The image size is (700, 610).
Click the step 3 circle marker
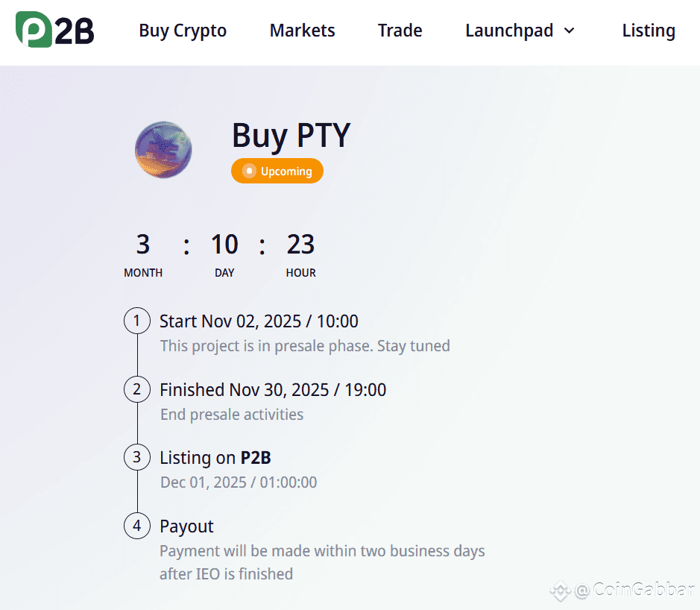(x=137, y=457)
